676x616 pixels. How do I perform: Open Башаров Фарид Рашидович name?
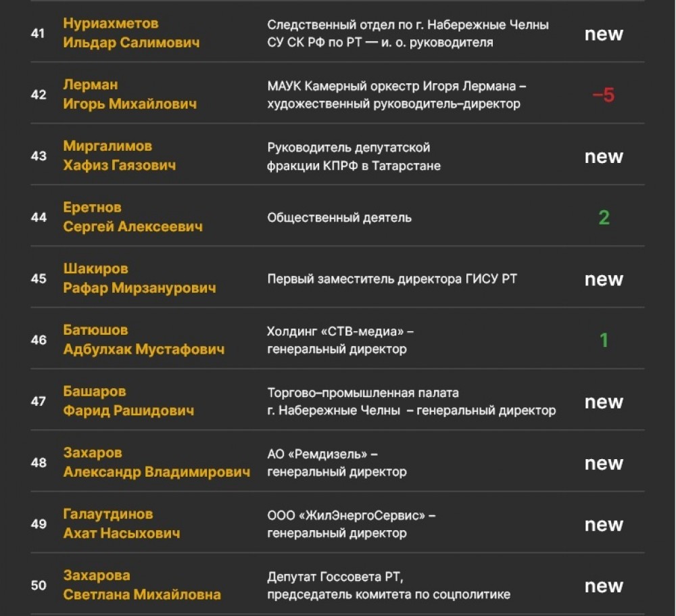point(128,401)
